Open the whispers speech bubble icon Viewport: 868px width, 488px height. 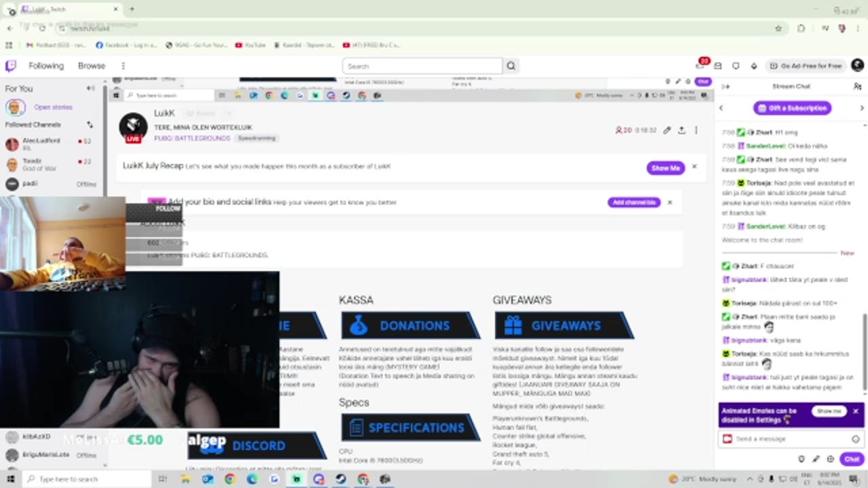coord(736,66)
